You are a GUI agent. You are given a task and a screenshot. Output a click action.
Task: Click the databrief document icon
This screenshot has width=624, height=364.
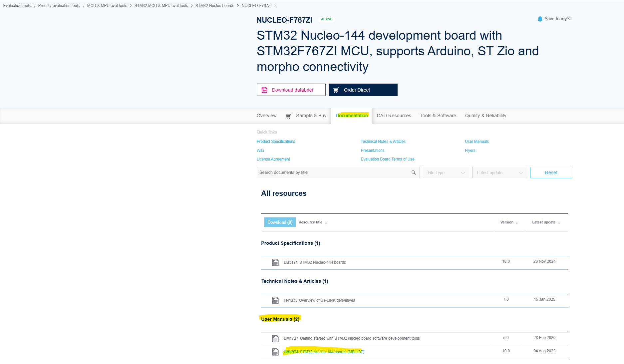(264, 90)
